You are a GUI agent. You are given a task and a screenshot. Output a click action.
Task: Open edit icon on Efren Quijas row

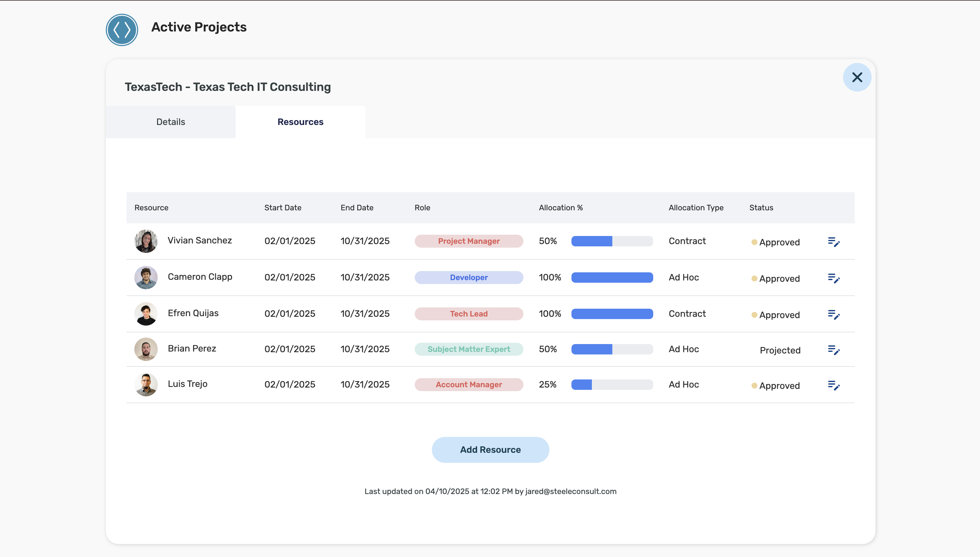(834, 315)
